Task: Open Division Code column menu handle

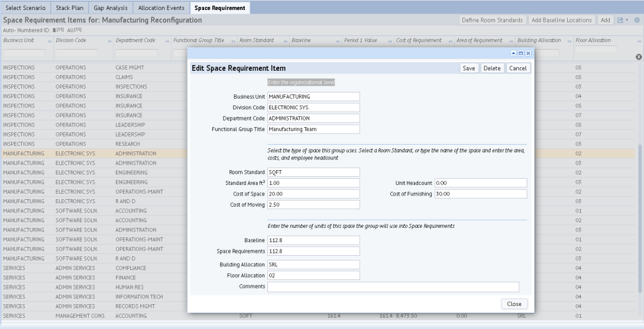Action: coord(110,41)
